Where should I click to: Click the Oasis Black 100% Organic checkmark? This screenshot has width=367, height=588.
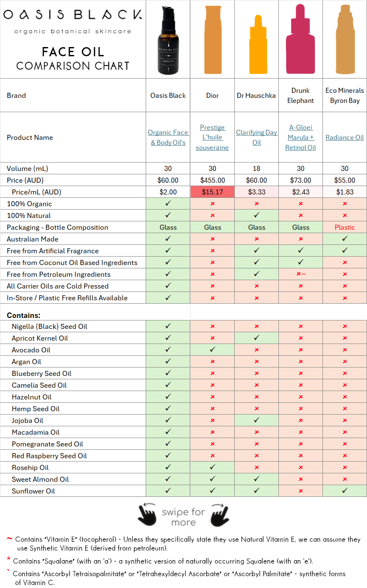(x=168, y=203)
